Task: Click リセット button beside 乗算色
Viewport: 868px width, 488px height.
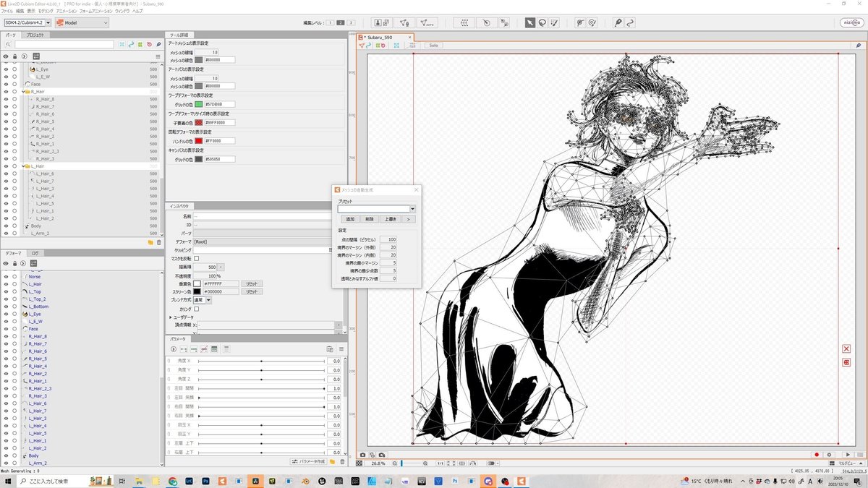Action: point(252,283)
